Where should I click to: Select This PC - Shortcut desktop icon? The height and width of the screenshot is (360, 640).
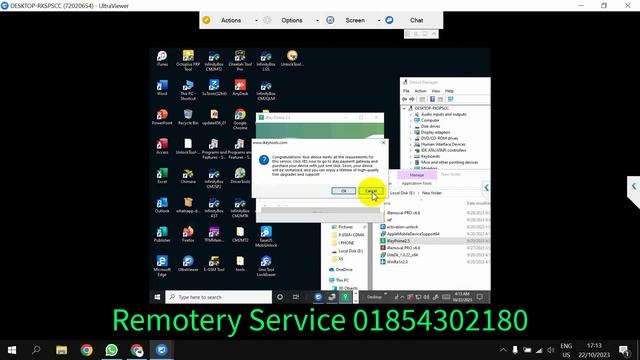(x=188, y=89)
